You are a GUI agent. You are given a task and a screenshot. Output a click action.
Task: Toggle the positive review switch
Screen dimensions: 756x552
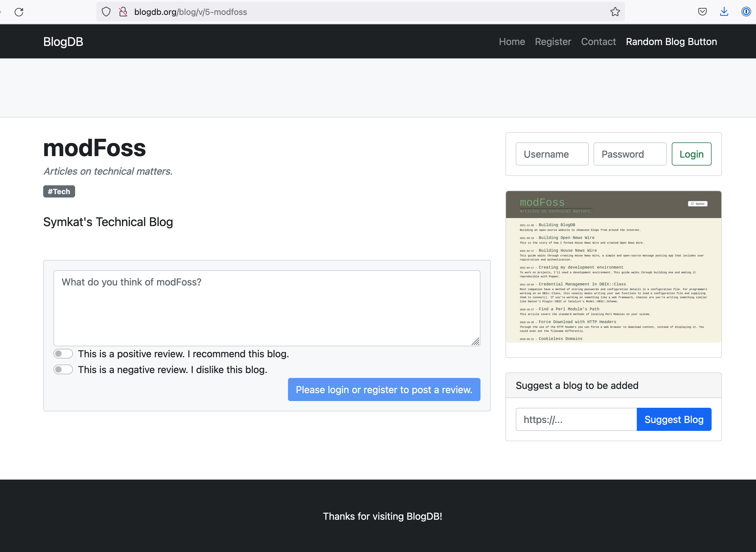pyautogui.click(x=64, y=354)
